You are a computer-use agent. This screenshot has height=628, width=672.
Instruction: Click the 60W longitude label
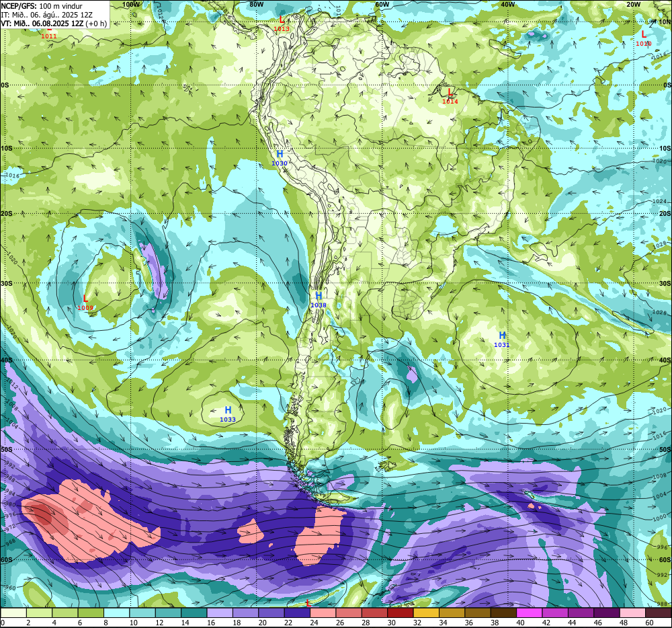click(382, 4)
